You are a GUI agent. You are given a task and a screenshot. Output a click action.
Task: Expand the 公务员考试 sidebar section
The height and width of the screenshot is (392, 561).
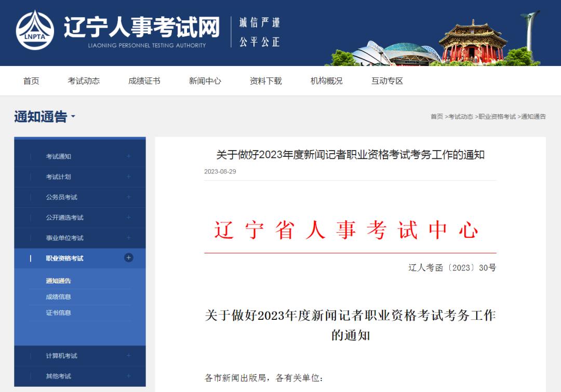(128, 197)
